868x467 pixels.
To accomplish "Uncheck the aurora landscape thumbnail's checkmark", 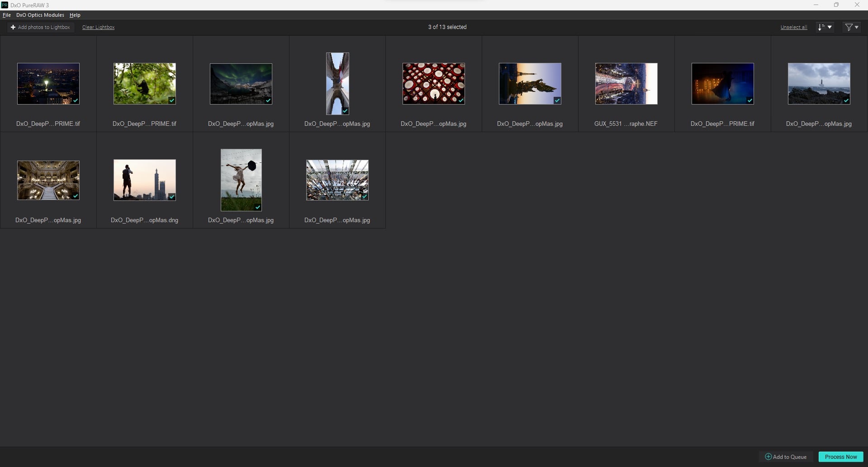I will [268, 100].
